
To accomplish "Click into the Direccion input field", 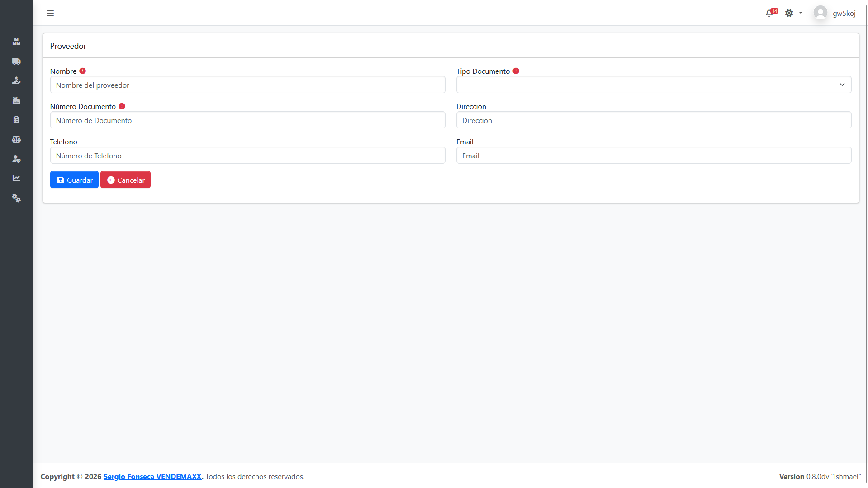I will pyautogui.click(x=654, y=120).
